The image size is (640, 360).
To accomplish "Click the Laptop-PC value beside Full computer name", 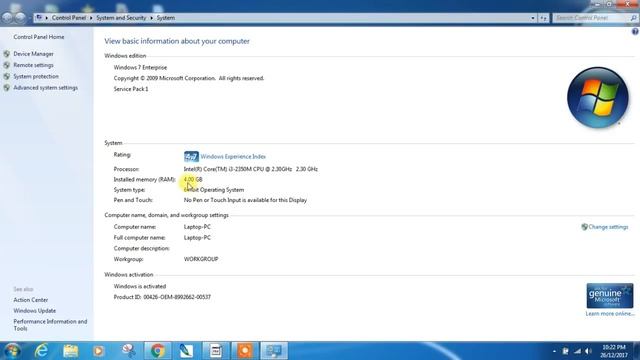I will 197,238.
